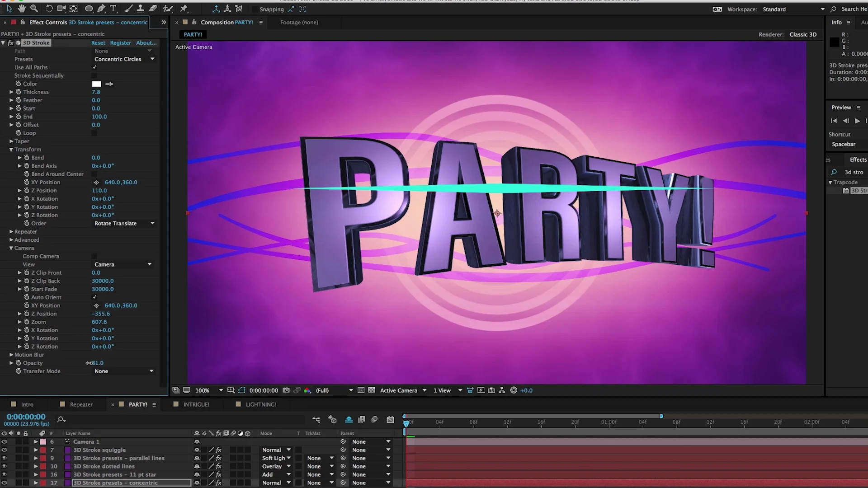Select the Hand tool in toolbar
868x488 pixels.
[x=22, y=9]
